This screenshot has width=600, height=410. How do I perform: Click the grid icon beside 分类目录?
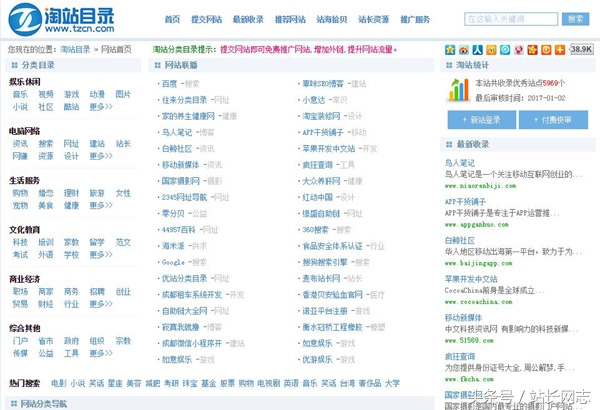pyautogui.click(x=15, y=65)
